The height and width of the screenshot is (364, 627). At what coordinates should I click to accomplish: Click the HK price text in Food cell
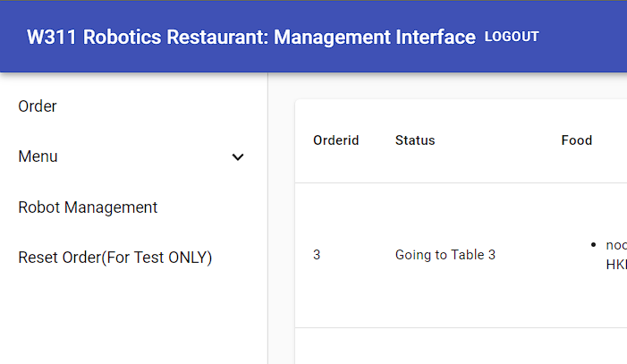615,265
